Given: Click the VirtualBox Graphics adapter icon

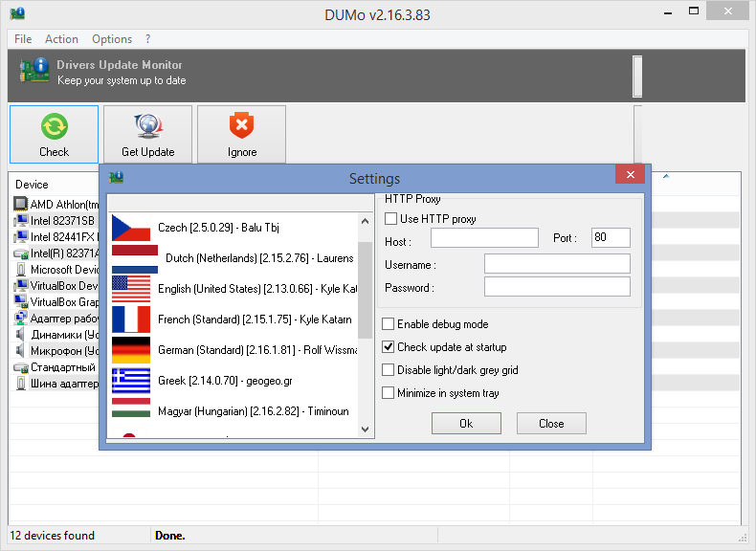Looking at the screenshot, I should tap(21, 301).
